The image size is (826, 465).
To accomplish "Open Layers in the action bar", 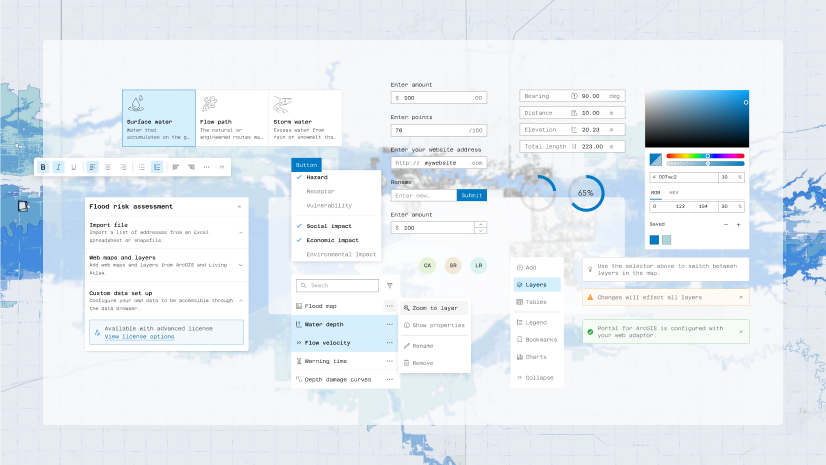I will click(x=537, y=285).
